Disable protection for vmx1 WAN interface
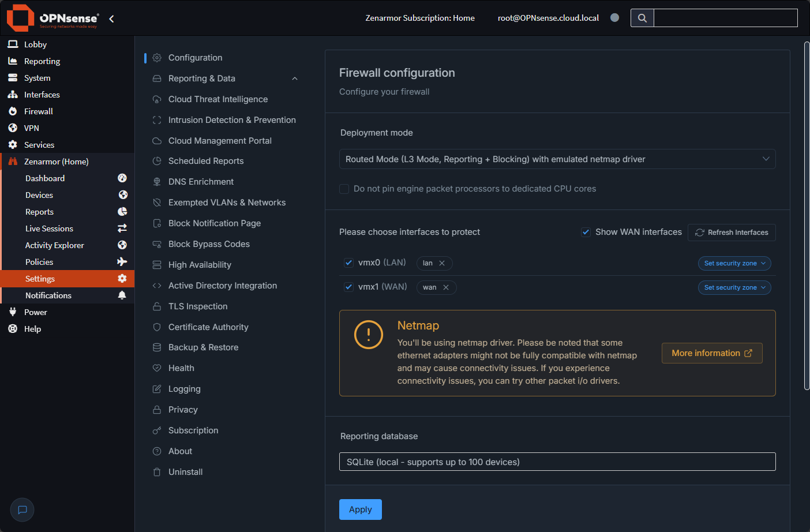810x532 pixels. coord(348,287)
